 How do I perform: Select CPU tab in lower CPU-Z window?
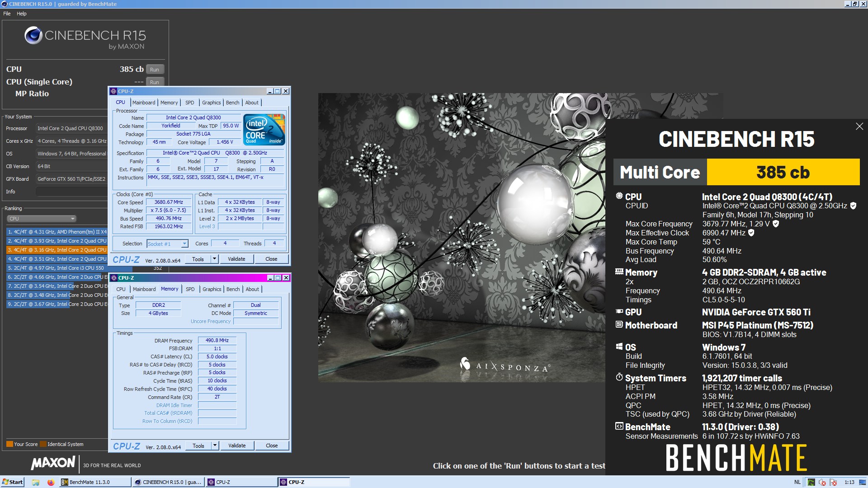tap(121, 289)
